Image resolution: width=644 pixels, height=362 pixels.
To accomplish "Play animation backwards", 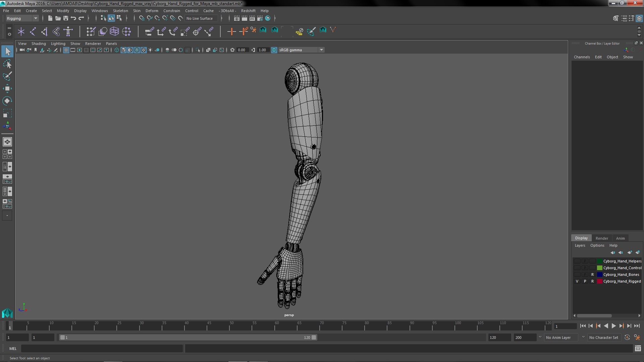I will coord(606,326).
